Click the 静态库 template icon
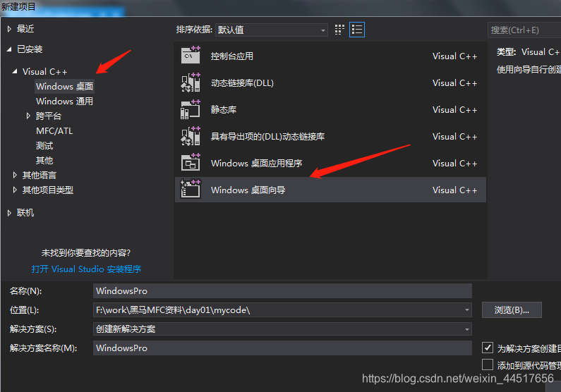Screen dimensions: 561x392 (x=191, y=109)
